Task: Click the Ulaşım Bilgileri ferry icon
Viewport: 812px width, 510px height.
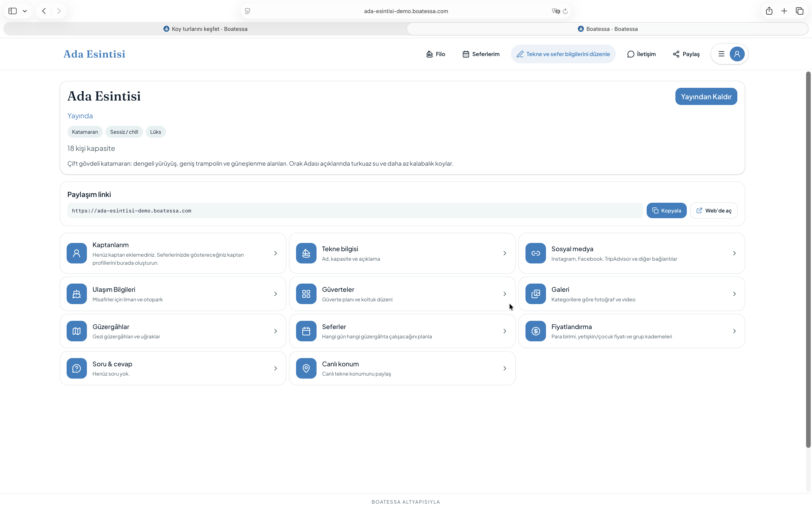Action: click(77, 294)
